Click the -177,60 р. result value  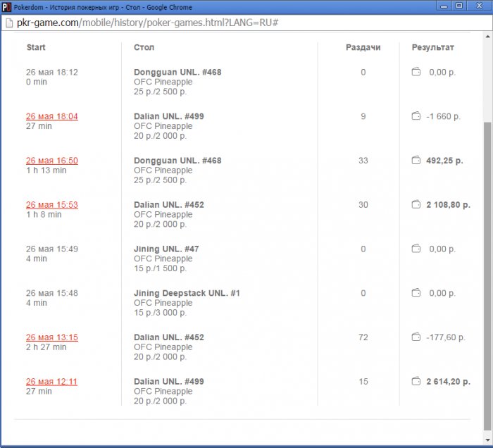(x=446, y=337)
